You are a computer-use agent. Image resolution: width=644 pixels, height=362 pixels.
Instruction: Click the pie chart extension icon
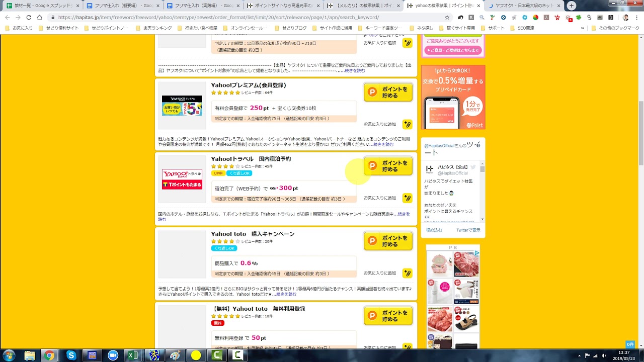(535, 17)
